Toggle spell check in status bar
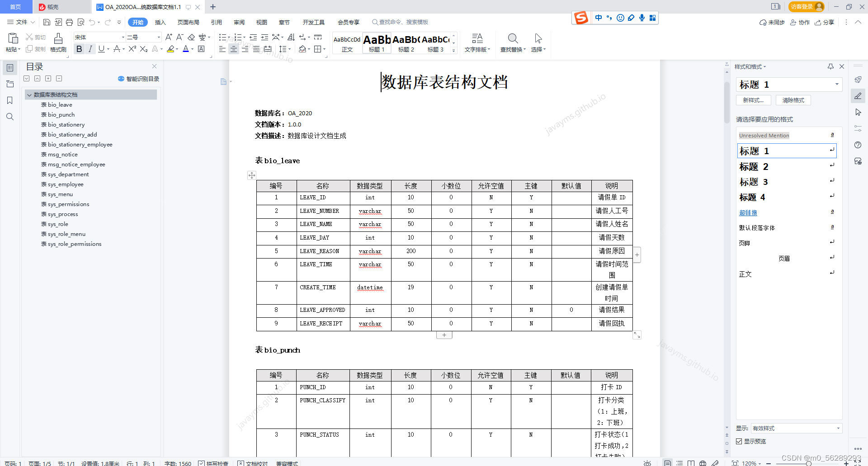Viewport: 868px width, 466px height. coord(213,463)
